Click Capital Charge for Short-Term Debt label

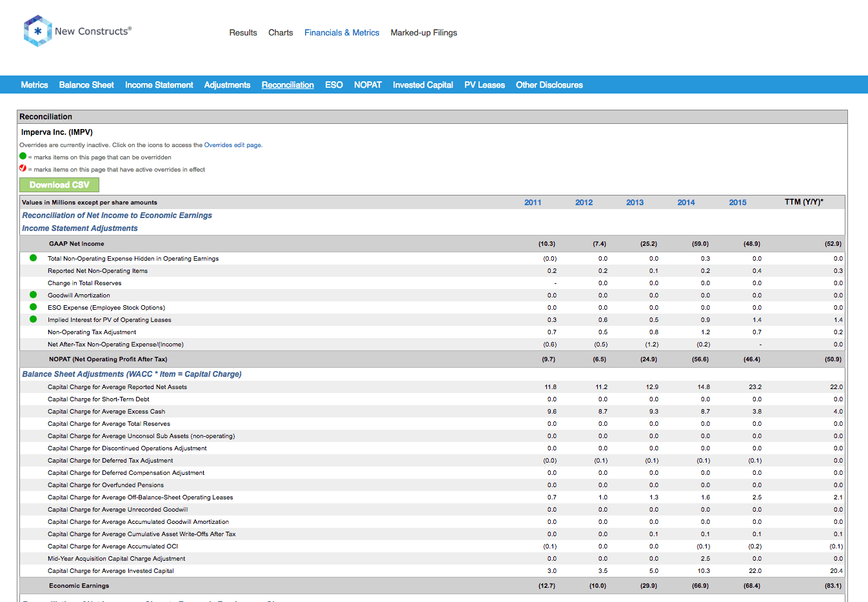coord(98,399)
